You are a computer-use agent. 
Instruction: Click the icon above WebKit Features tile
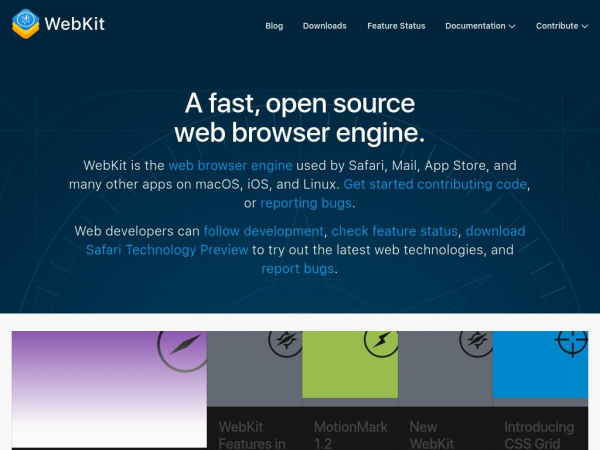click(285, 342)
